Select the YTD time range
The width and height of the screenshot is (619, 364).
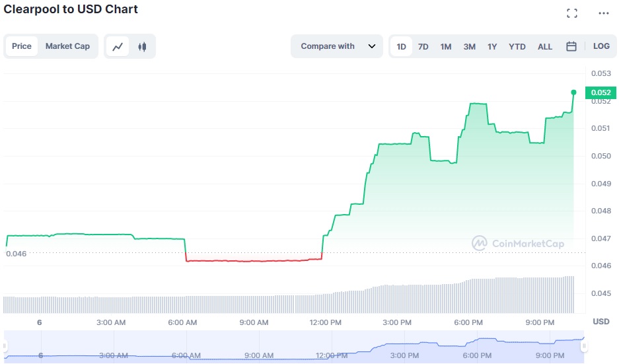pyautogui.click(x=517, y=47)
